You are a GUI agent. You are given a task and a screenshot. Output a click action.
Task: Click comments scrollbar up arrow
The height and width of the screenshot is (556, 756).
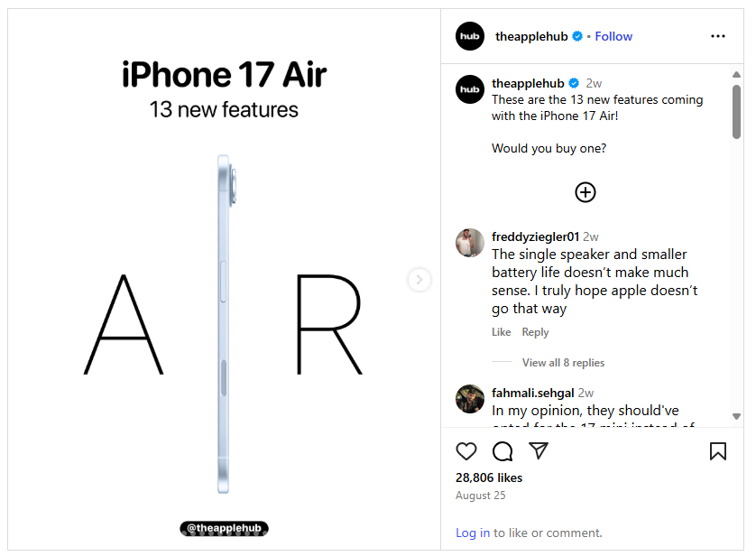tap(736, 75)
